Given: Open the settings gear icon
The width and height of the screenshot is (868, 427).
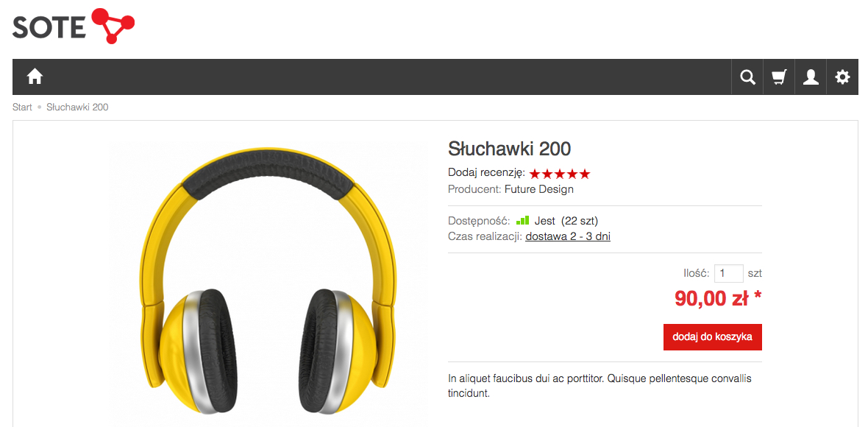Looking at the screenshot, I should click(x=842, y=77).
